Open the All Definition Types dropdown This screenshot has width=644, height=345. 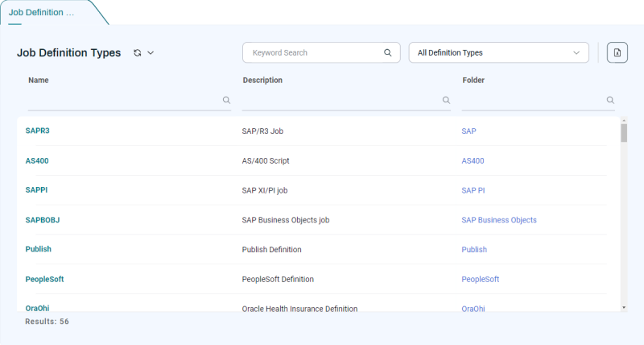pos(498,53)
